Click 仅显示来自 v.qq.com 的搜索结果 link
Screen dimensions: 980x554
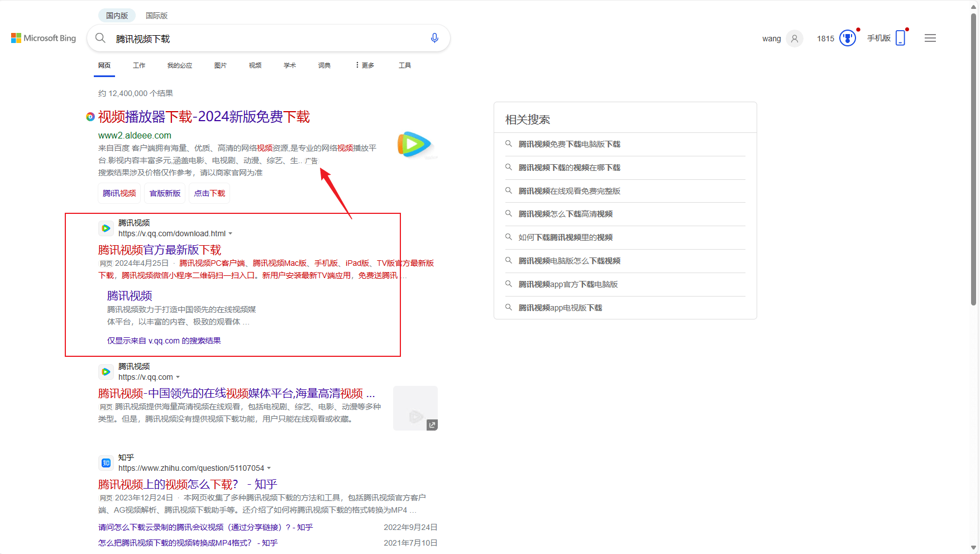pos(164,341)
